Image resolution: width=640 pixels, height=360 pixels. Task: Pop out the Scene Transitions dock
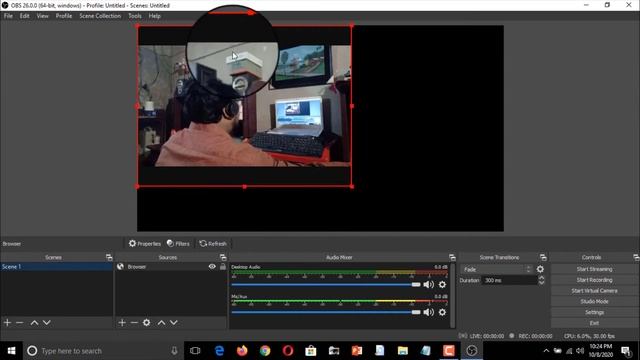(x=543, y=257)
